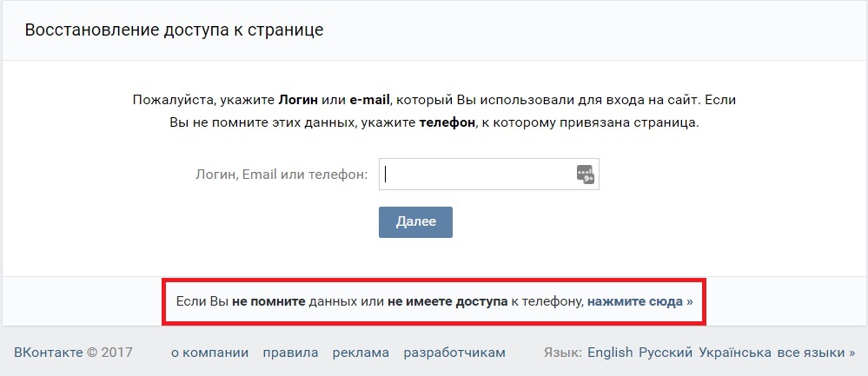Open the реклама footer link
This screenshot has width=868, height=376.
point(361,353)
